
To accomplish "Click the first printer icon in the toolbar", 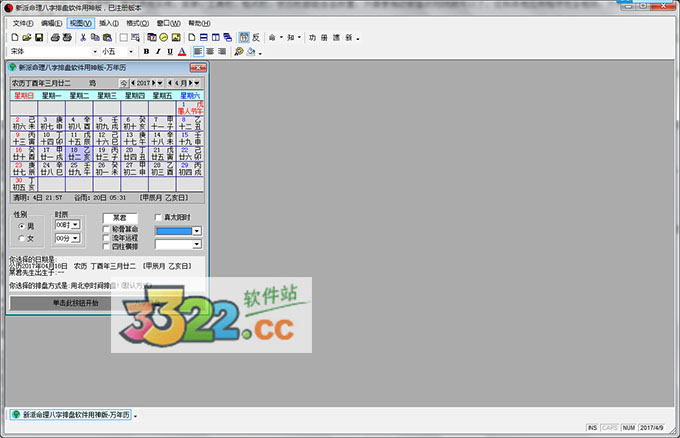I will [55, 38].
